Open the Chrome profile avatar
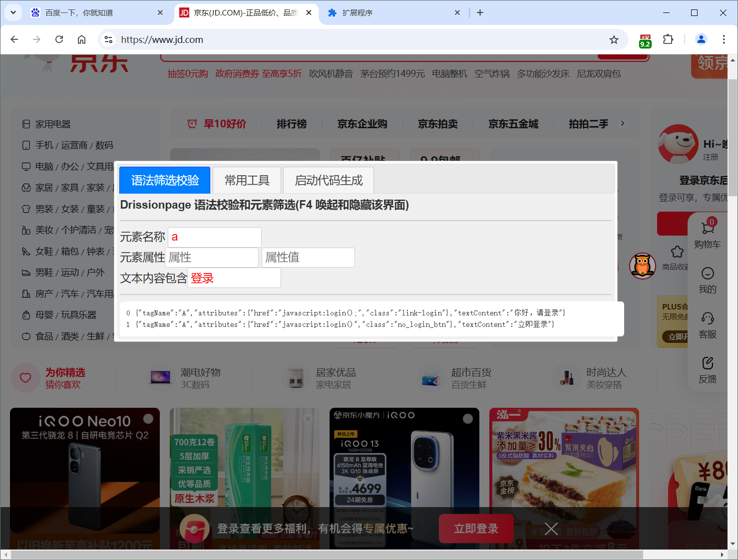 (701, 39)
